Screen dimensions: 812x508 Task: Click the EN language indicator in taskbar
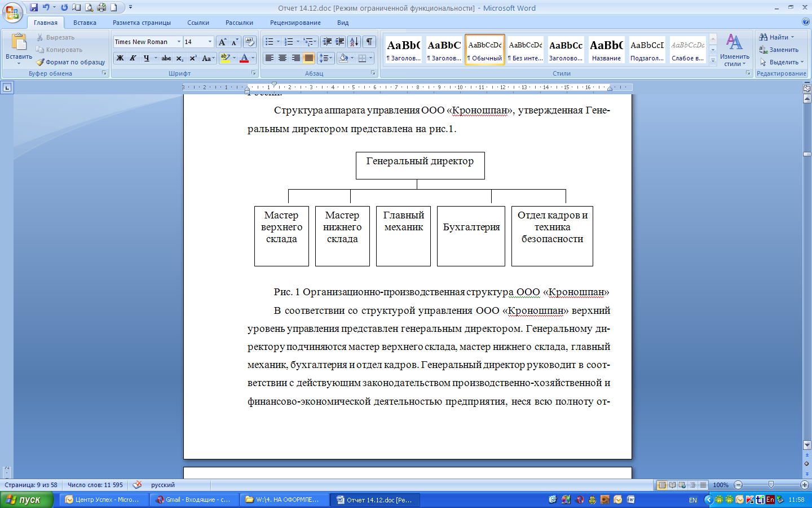693,500
